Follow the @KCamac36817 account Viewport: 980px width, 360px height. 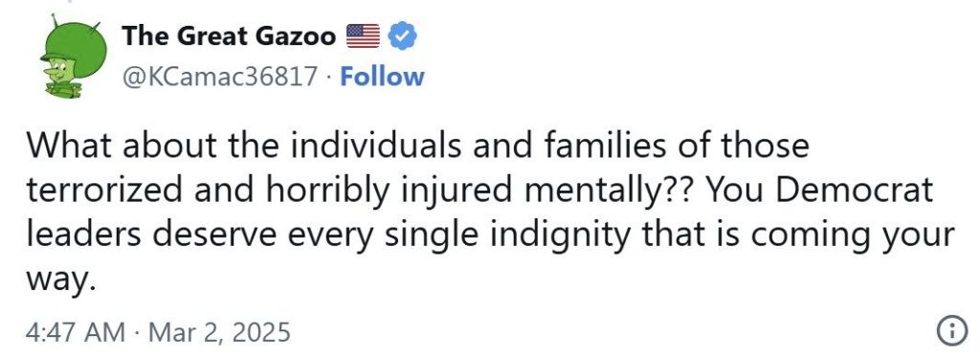[x=382, y=77]
